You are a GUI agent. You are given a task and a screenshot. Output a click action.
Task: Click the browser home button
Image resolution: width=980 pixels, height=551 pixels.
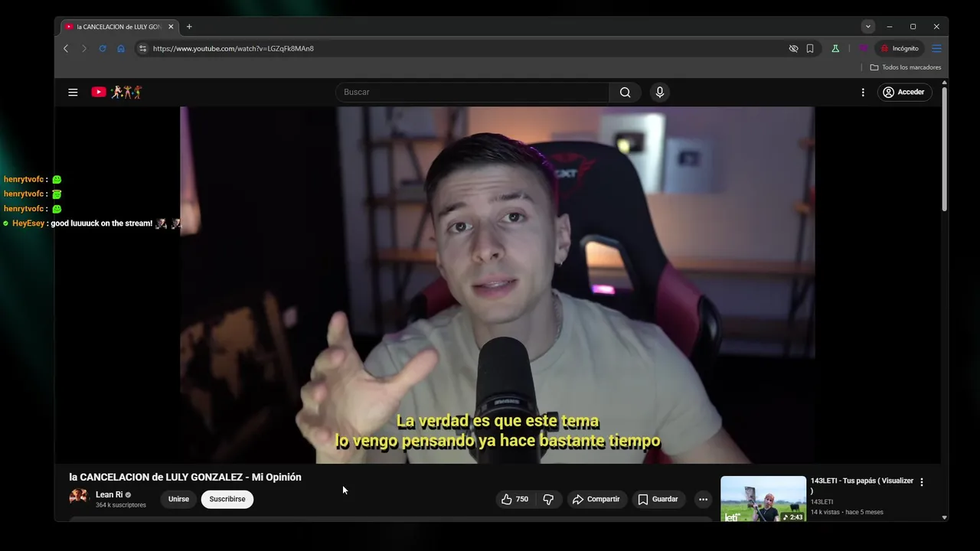coord(121,48)
